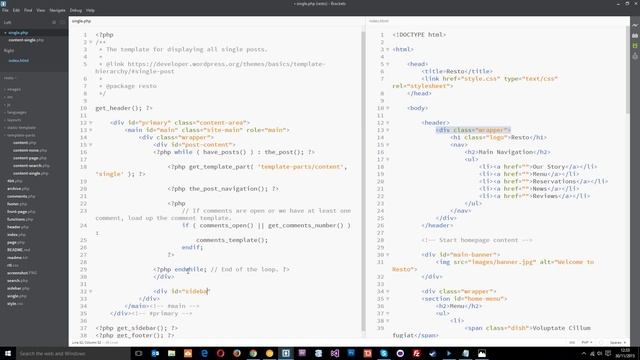Open header.php in file tree
The image size is (640, 360).
(x=18, y=227)
